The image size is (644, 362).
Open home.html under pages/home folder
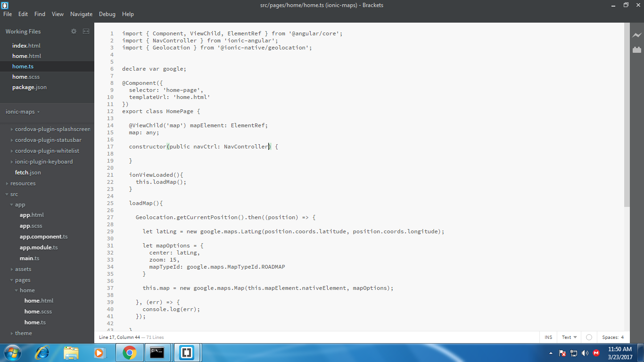tap(39, 301)
